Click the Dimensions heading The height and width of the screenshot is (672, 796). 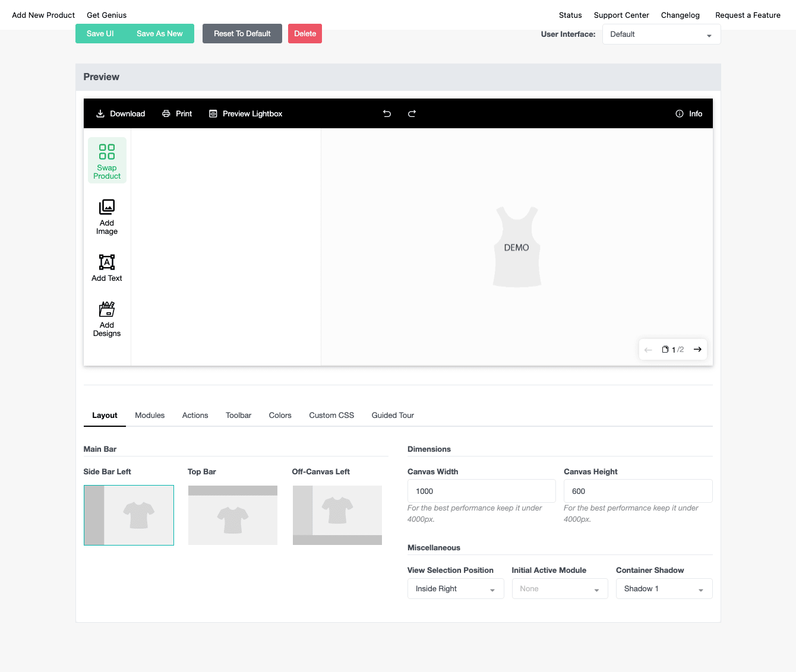[x=429, y=449]
